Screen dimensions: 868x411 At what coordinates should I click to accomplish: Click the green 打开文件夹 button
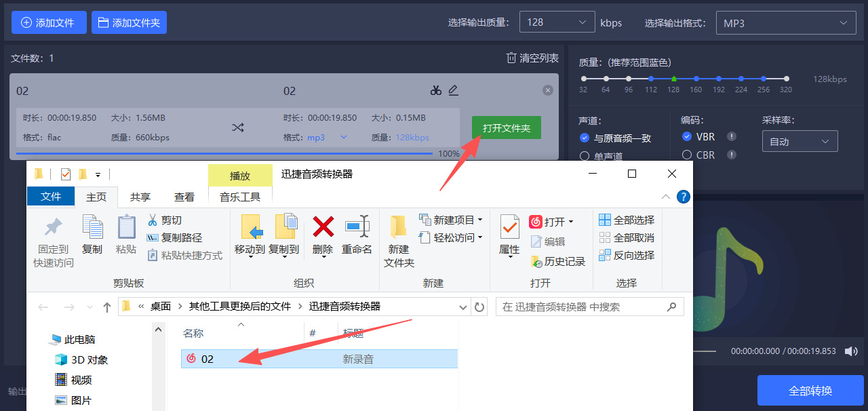coord(507,128)
